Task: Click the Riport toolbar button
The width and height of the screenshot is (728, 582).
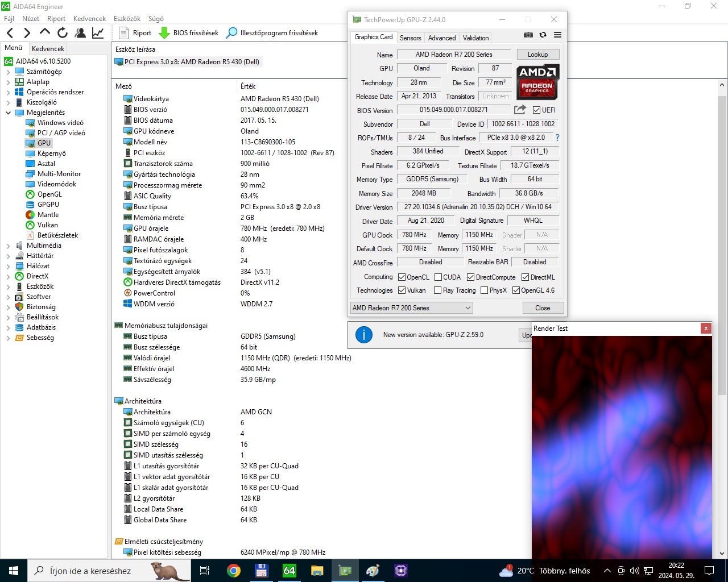Action: [x=135, y=33]
